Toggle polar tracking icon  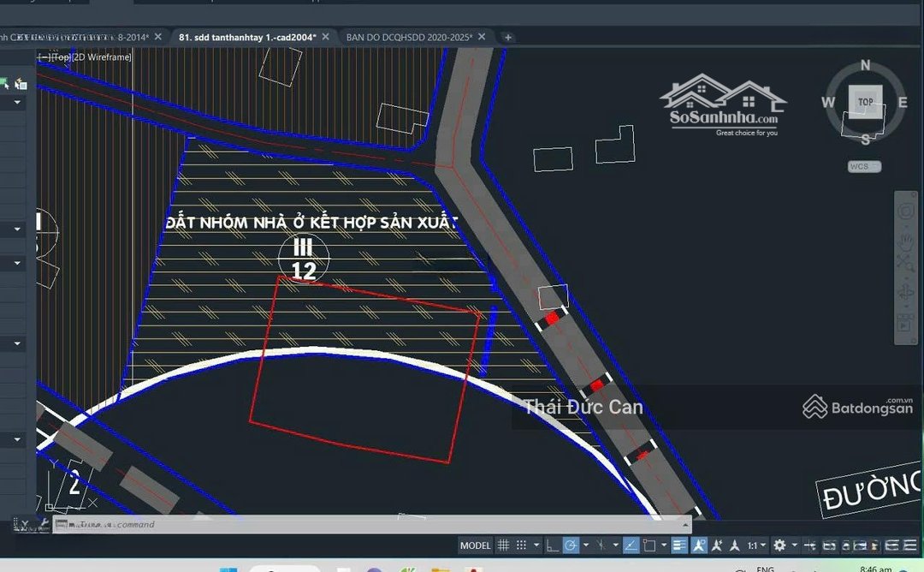click(571, 545)
